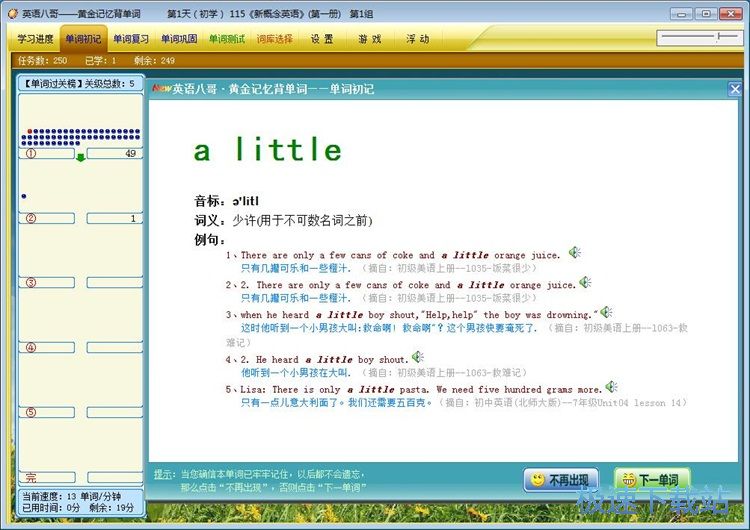Close the 单词初记 panel with the X
This screenshot has height=530, width=750.
click(735, 89)
